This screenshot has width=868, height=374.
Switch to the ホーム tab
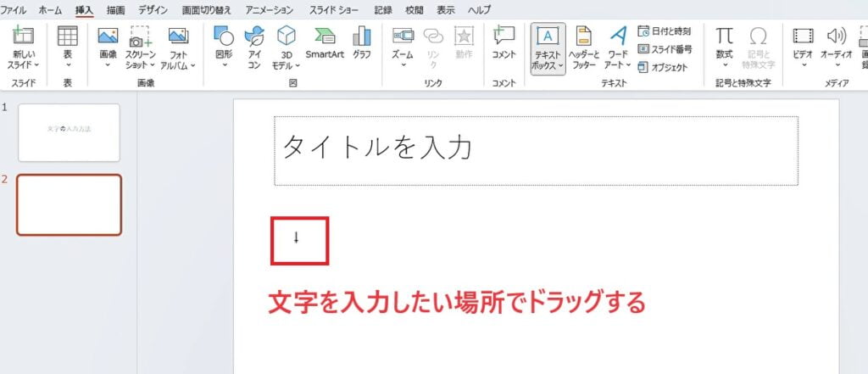coord(50,9)
